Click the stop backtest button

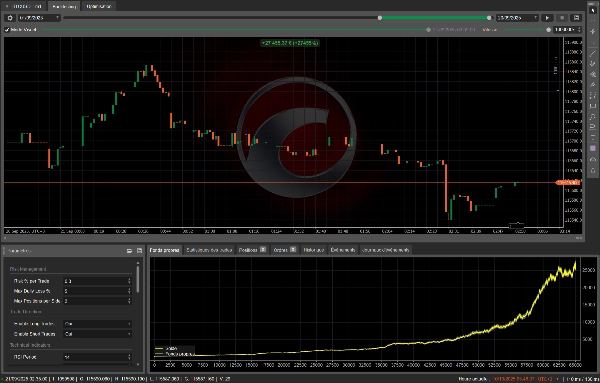click(562, 18)
